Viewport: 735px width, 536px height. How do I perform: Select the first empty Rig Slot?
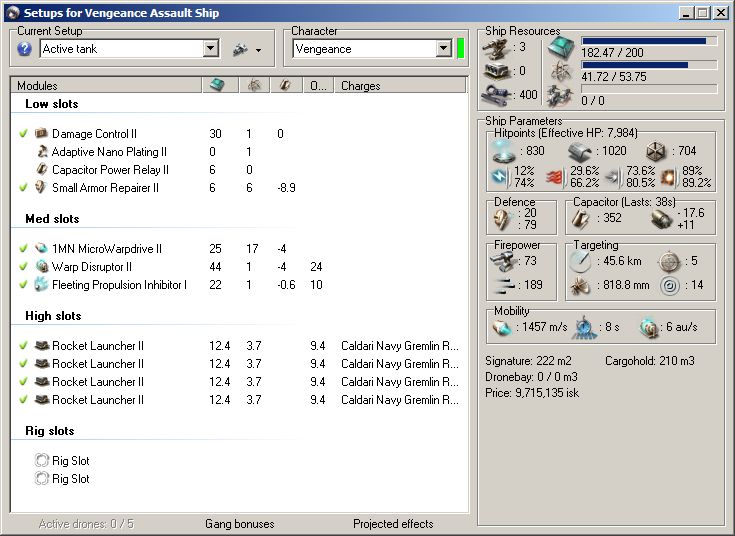tap(62, 461)
